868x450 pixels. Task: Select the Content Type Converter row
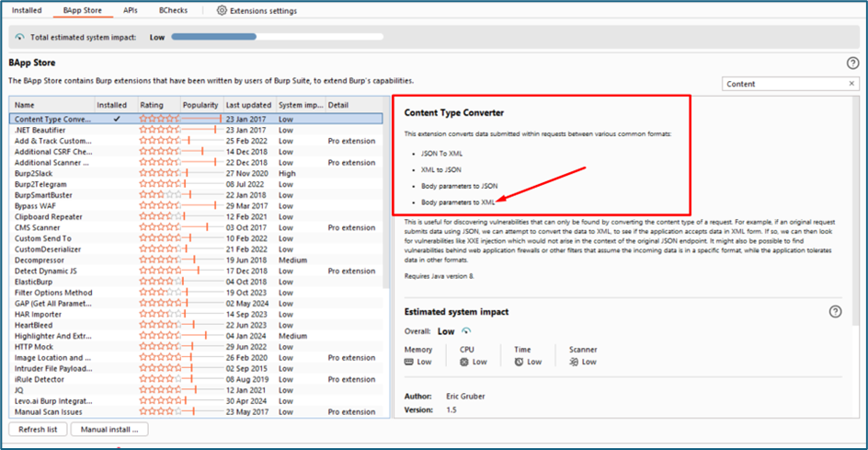[x=196, y=119]
